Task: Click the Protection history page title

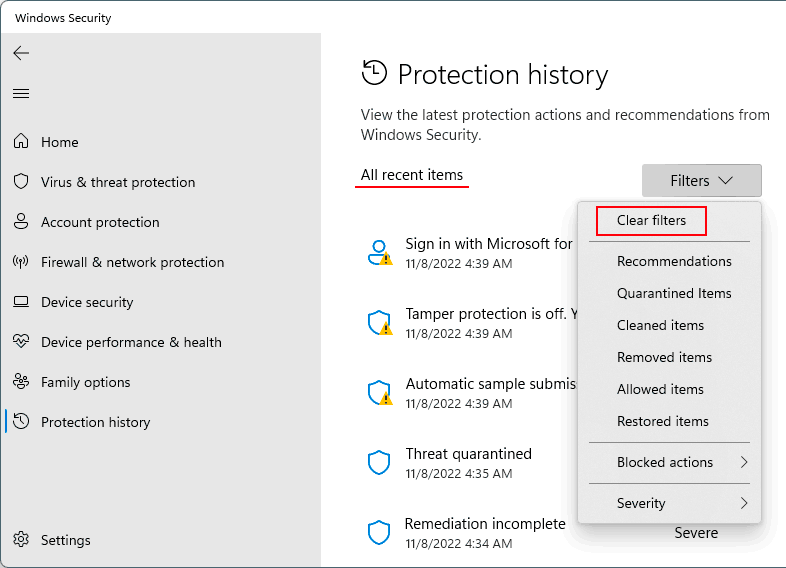Action: pyautogui.click(x=503, y=75)
